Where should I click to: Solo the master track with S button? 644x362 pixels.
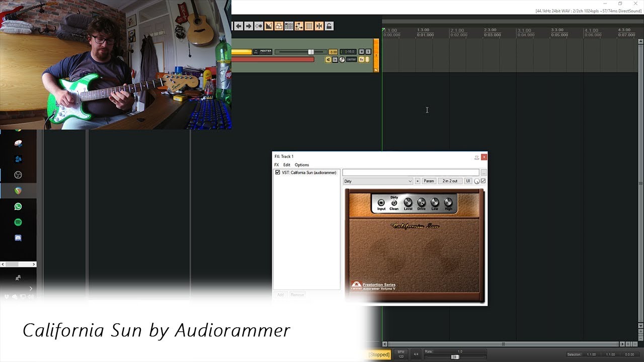(x=368, y=52)
